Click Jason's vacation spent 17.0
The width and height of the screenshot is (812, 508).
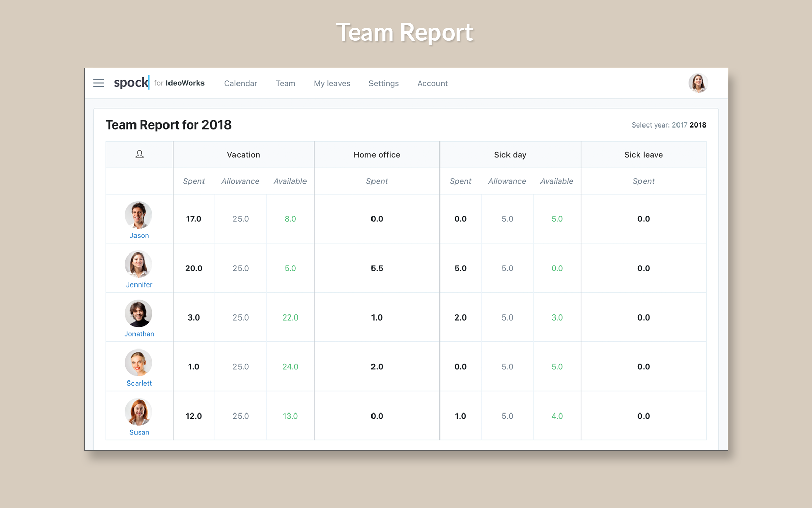[x=194, y=219]
